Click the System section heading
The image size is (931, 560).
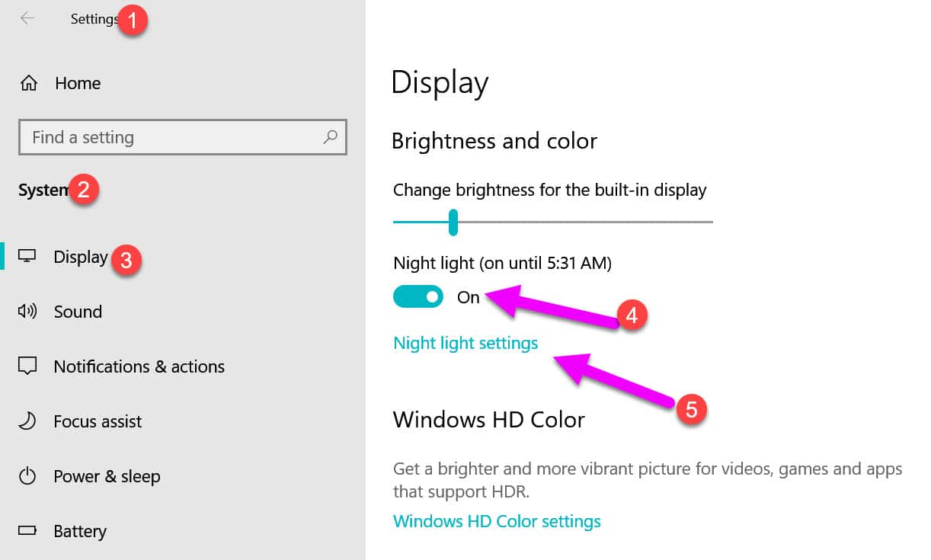click(42, 190)
